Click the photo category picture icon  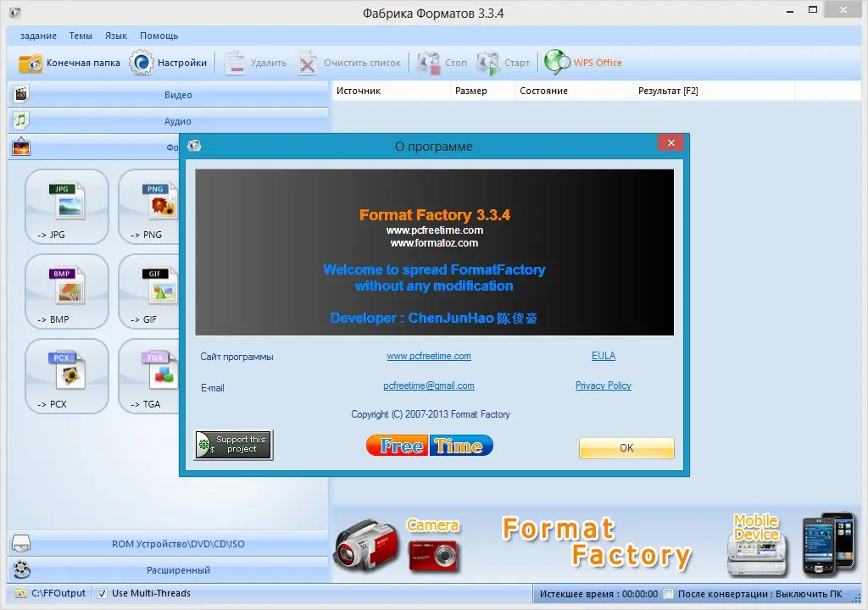(21, 147)
